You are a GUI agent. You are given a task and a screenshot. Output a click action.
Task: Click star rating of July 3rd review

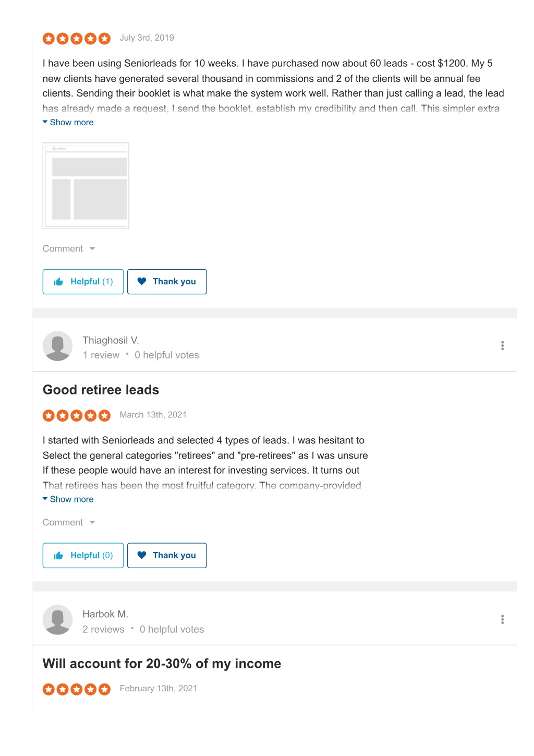coord(77,38)
